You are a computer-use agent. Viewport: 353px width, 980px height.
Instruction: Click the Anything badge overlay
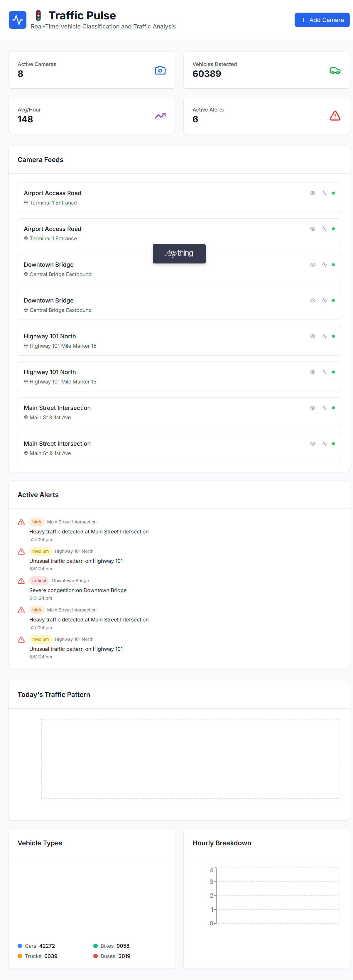(x=179, y=254)
